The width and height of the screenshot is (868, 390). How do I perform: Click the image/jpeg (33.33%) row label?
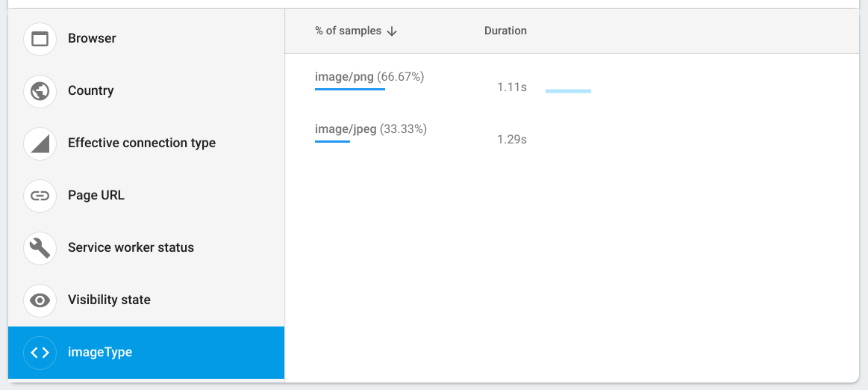(371, 129)
